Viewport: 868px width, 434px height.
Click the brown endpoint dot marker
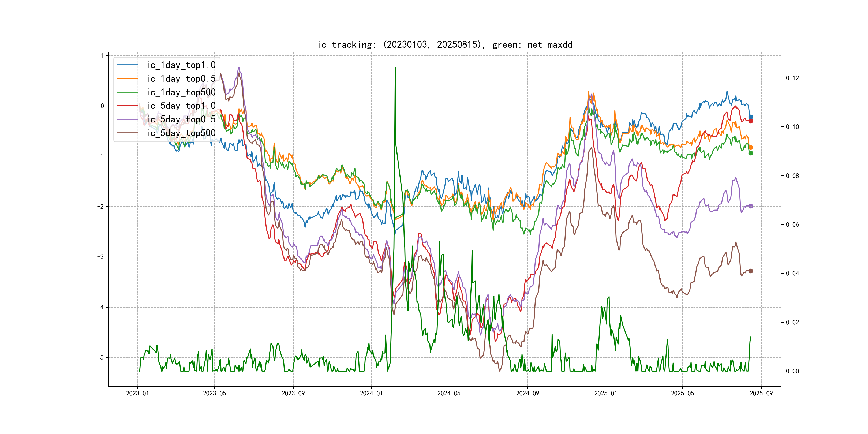(x=751, y=271)
